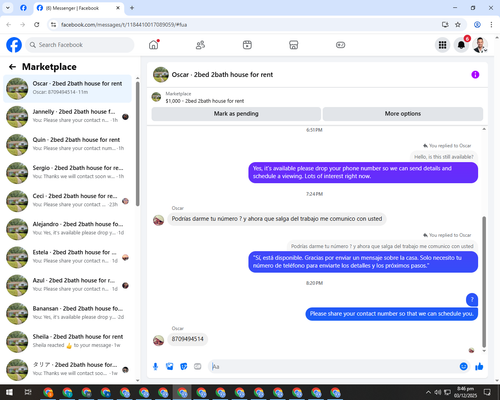Screen dimensions: 500x400
Task: Click the 'Podrias darme tu número' message from Oscar
Action: pyautogui.click(x=277, y=219)
